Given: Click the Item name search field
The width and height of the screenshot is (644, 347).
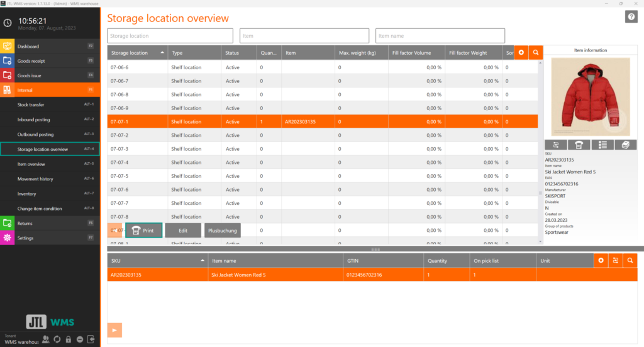Looking at the screenshot, I should [x=440, y=36].
